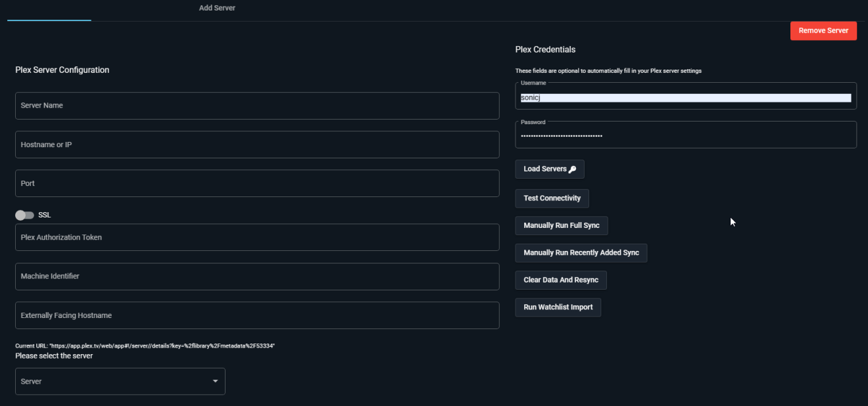The image size is (868, 406).
Task: Focus the Plex Authorization Token field
Action: (x=256, y=237)
